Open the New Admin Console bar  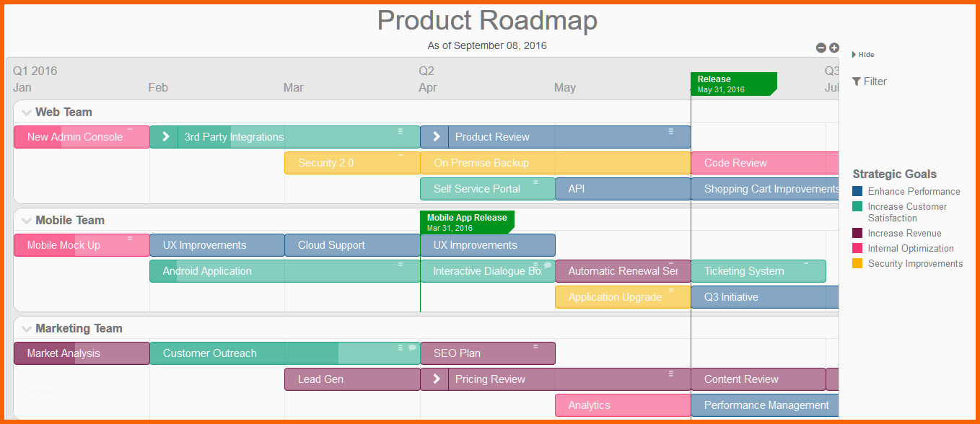pos(75,137)
